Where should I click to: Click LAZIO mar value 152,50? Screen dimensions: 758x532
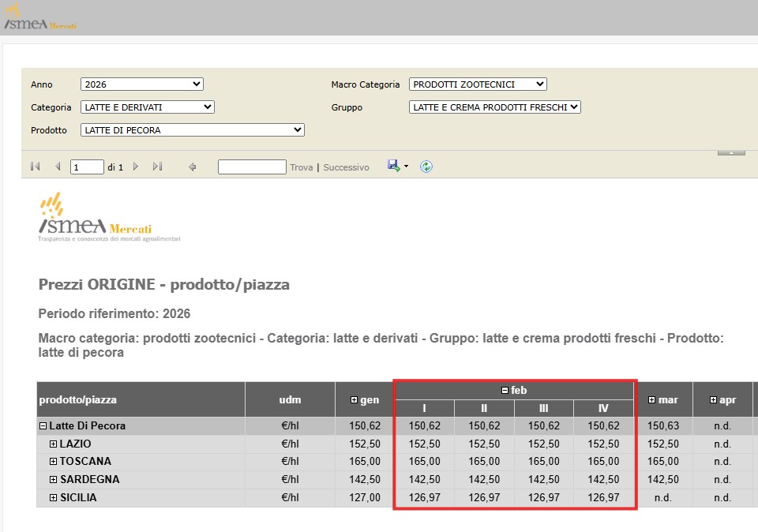tap(662, 444)
